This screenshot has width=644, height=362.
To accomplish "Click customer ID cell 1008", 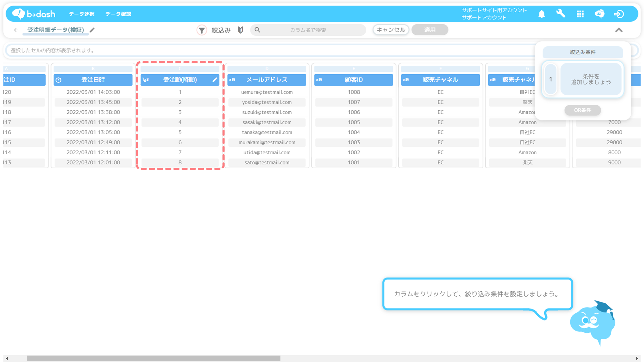I will [x=354, y=92].
